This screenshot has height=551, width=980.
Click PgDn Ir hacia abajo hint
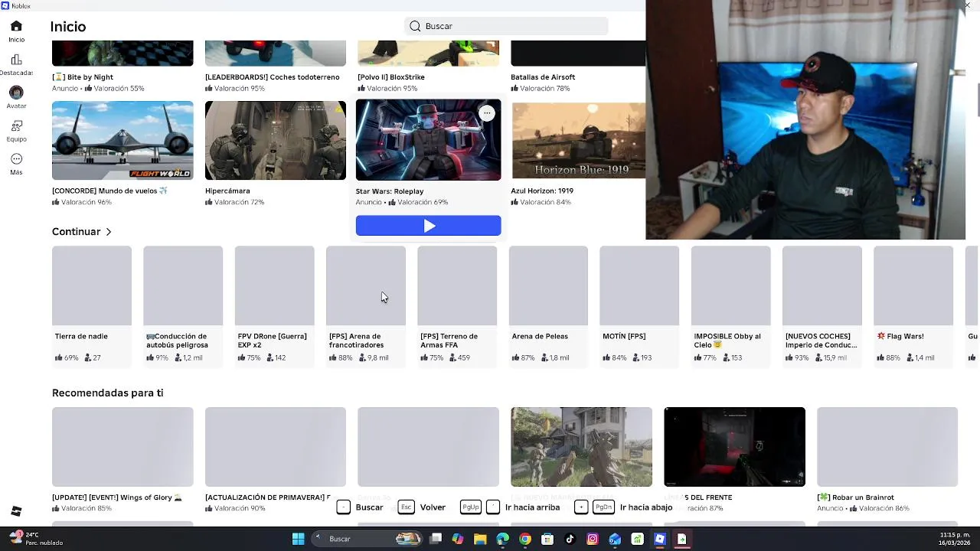pos(623,507)
